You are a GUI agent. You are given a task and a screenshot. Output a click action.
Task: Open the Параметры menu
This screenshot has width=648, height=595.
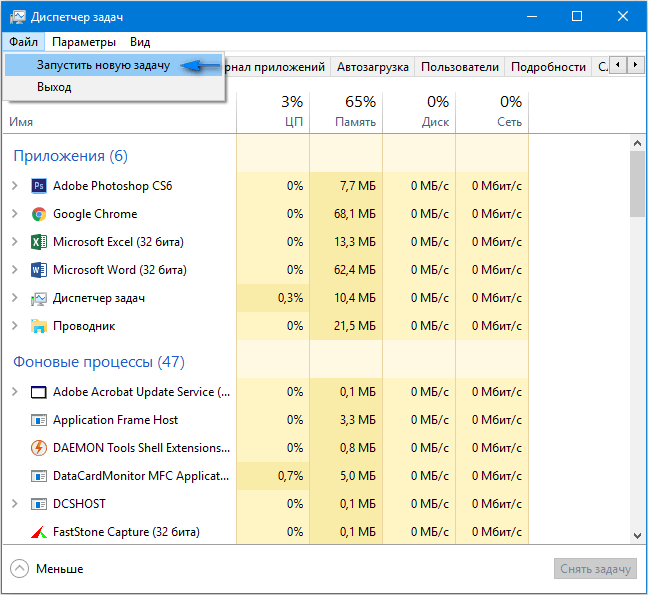pyautogui.click(x=84, y=42)
